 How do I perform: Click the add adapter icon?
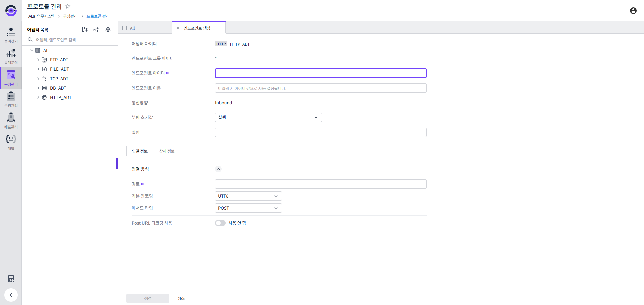point(84,30)
